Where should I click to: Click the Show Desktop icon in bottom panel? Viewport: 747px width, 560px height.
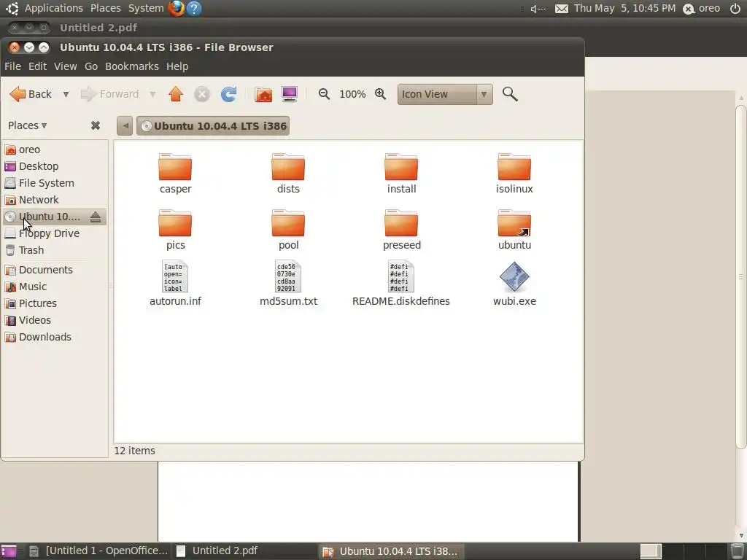(8, 551)
